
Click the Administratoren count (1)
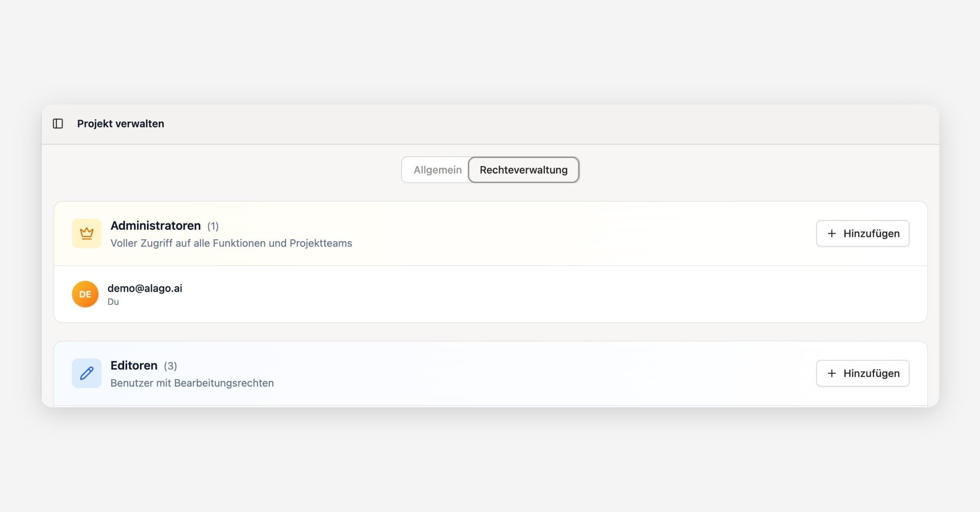pyautogui.click(x=213, y=226)
